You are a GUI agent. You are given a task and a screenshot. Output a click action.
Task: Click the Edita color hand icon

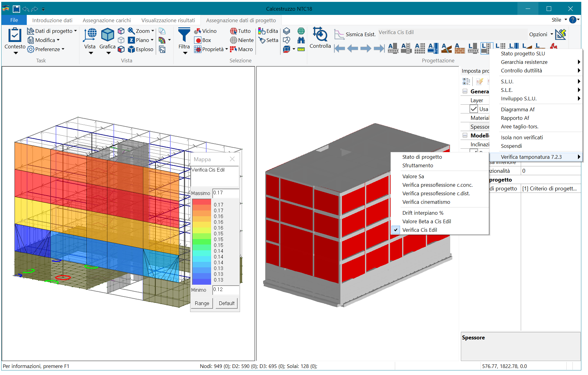262,31
